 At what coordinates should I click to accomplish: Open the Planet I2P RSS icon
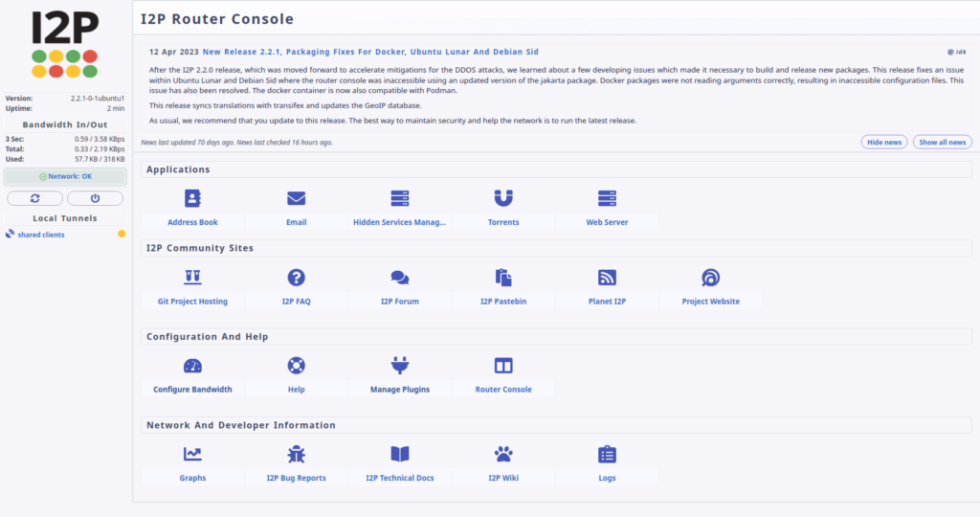(607, 277)
